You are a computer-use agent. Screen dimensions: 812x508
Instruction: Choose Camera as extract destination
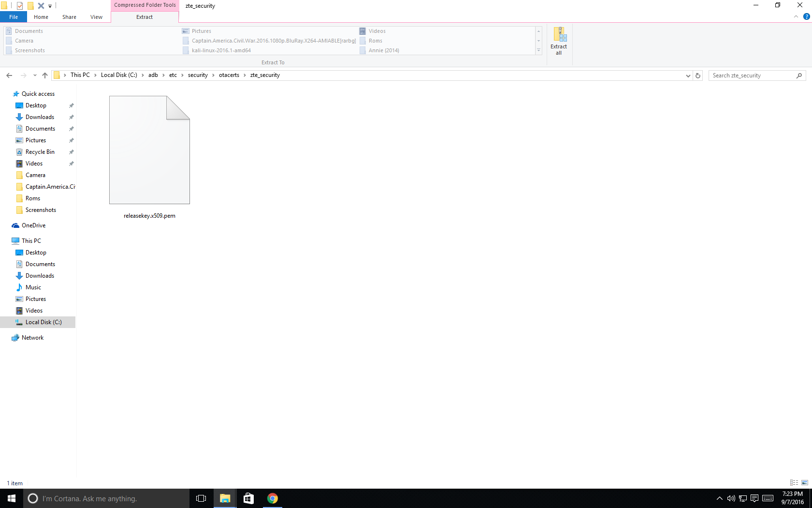(x=19, y=41)
